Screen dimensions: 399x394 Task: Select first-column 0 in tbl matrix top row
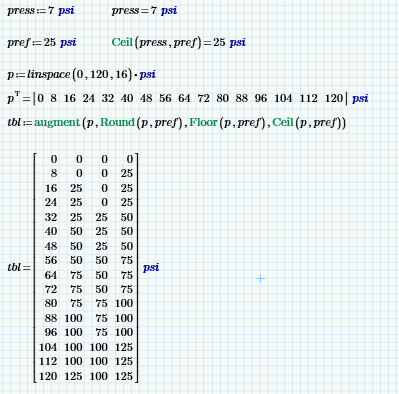(54, 159)
